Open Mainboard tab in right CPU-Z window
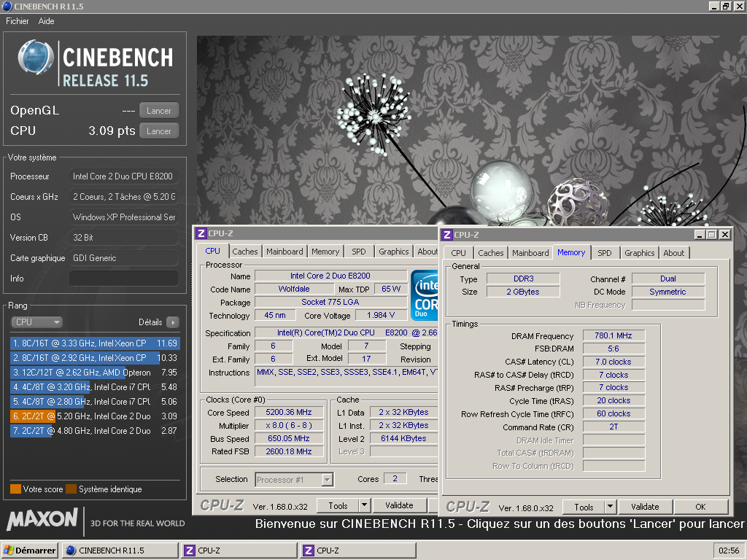 tap(530, 253)
